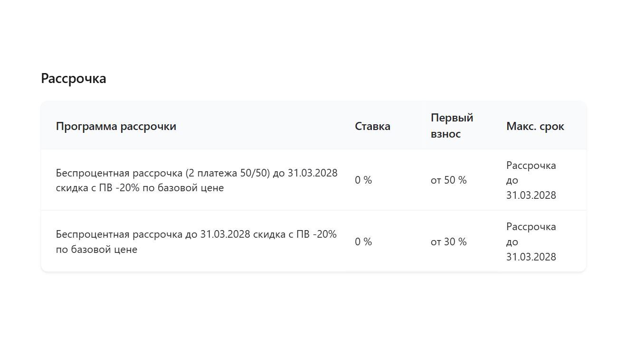Click Рассрочка text in the second row's term cell
The width and height of the screenshot is (644, 362).
[531, 227]
